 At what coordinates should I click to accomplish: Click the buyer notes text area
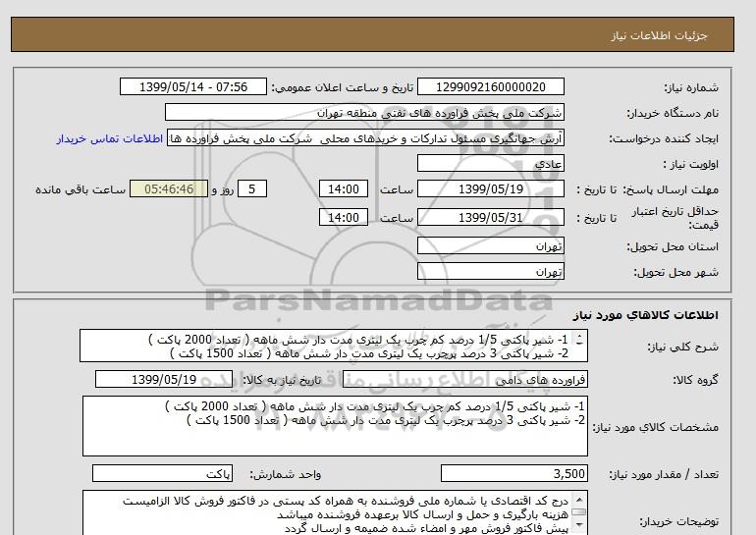[x=335, y=512]
